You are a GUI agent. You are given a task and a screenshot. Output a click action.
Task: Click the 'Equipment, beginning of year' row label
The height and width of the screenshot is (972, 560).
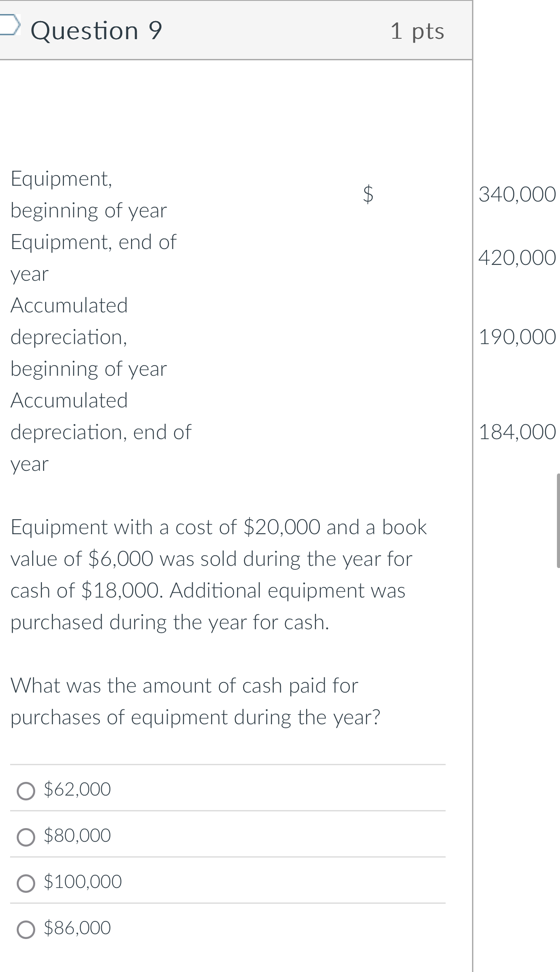pos(89,194)
